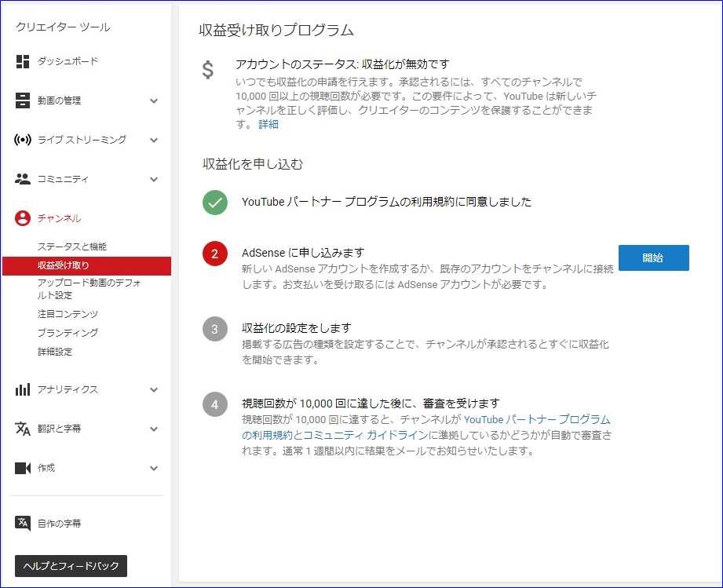This screenshot has width=723, height=588.
Task: Open ライブ ストリーミング menu item
Action: 82,140
